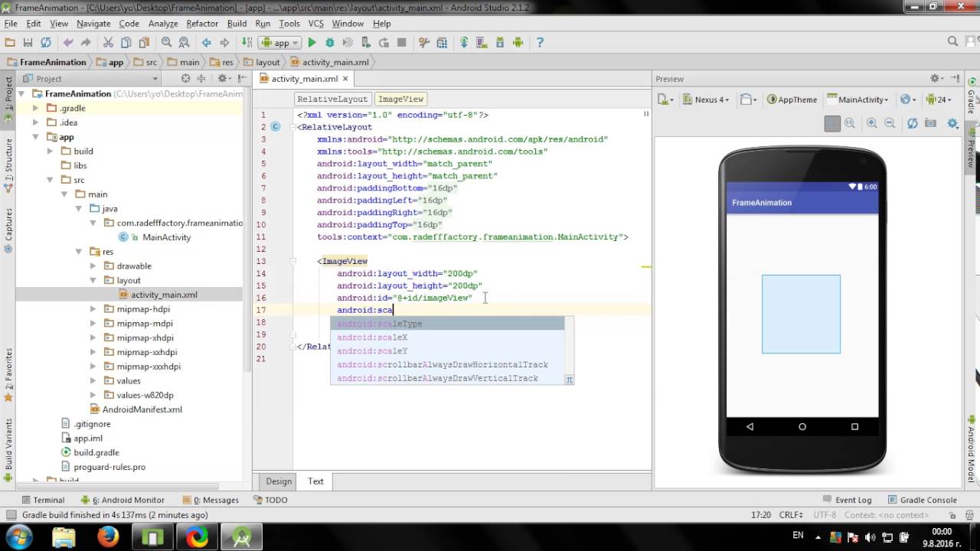Open the locale globe dropdown
This screenshot has width=980, height=551.
coord(909,99)
